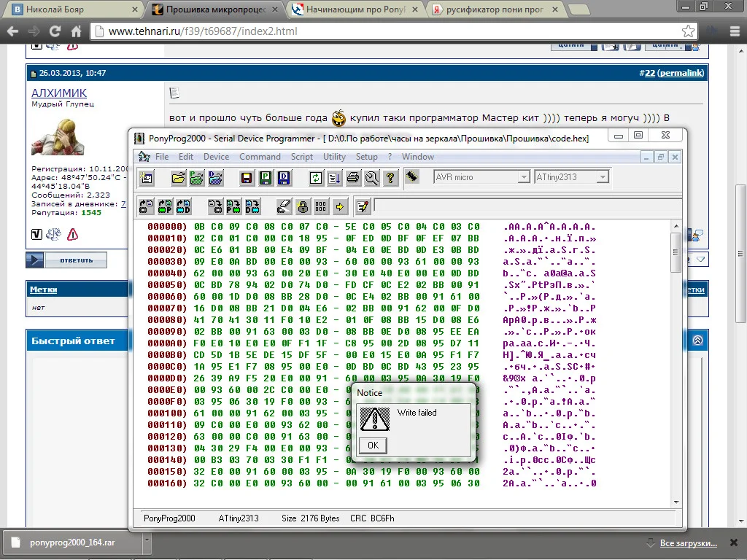Click the Read Device icon
This screenshot has width=747, height=560.
click(x=146, y=206)
